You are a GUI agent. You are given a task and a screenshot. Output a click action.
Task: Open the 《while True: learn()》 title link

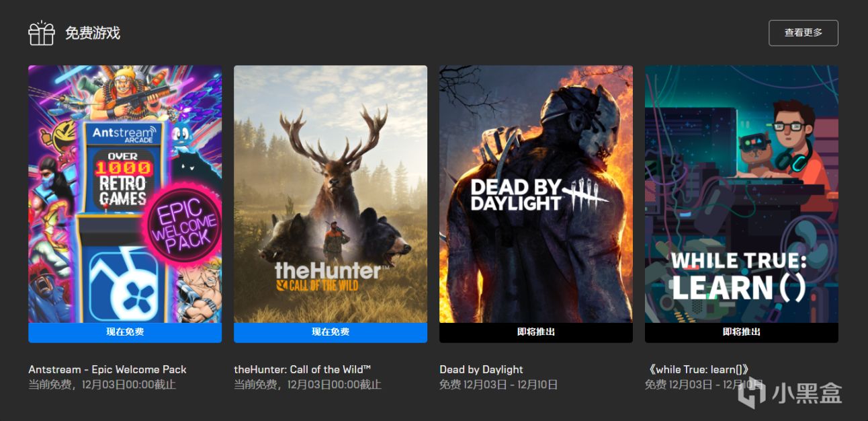coord(697,369)
